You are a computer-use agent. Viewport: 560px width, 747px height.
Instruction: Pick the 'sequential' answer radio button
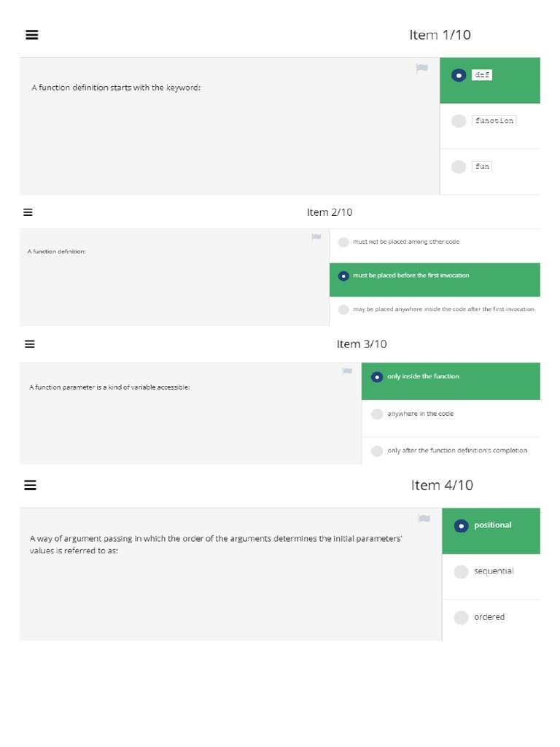click(461, 572)
